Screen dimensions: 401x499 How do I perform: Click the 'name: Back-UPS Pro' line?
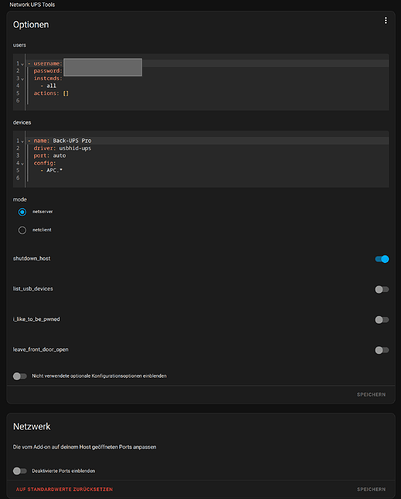click(62, 141)
